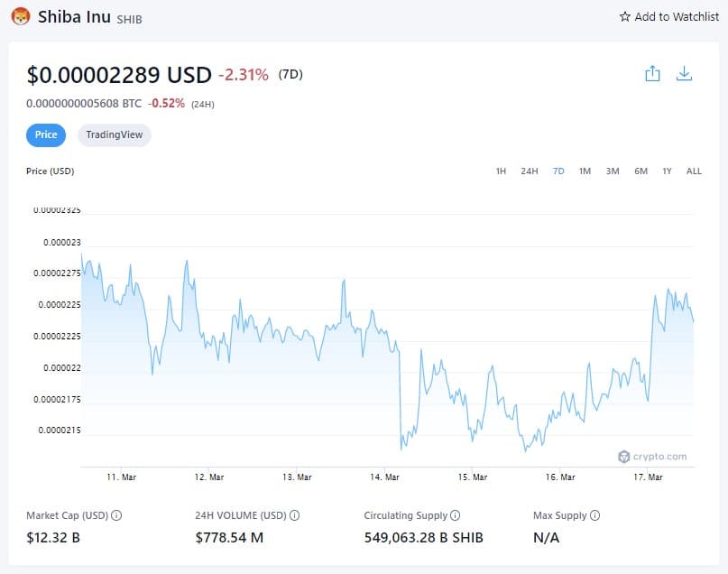Click the 16. Mar date axis label
The width and height of the screenshot is (728, 574).
[560, 477]
